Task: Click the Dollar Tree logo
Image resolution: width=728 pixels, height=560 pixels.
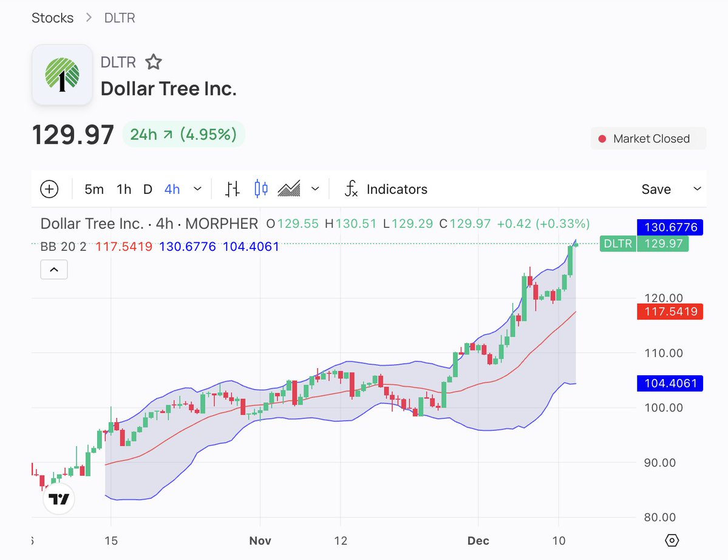Action: click(62, 75)
